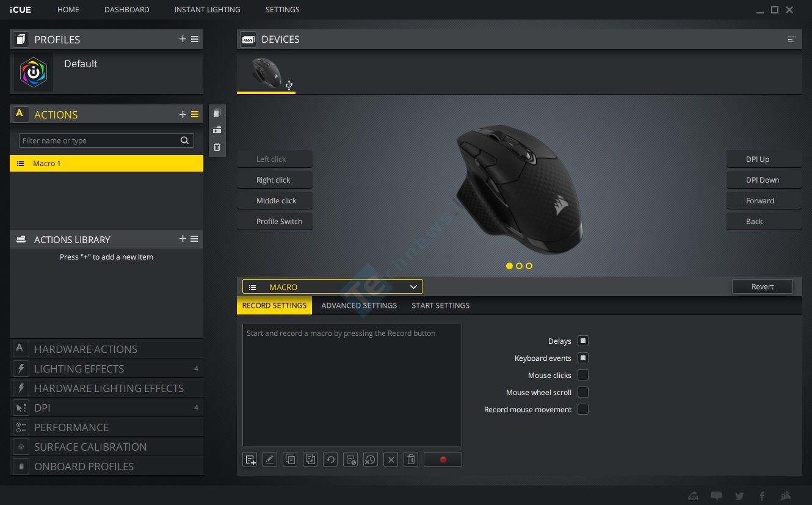
Task: Click the Back button label
Action: pyautogui.click(x=764, y=221)
